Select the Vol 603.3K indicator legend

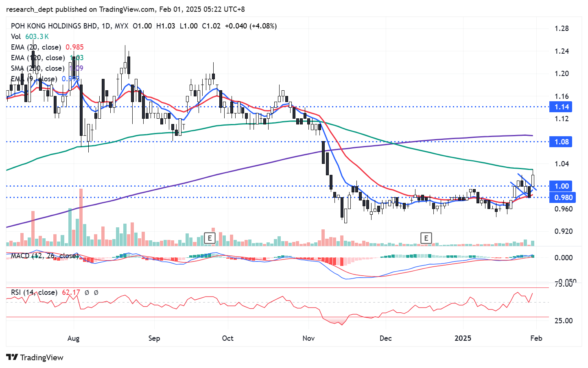pos(30,37)
